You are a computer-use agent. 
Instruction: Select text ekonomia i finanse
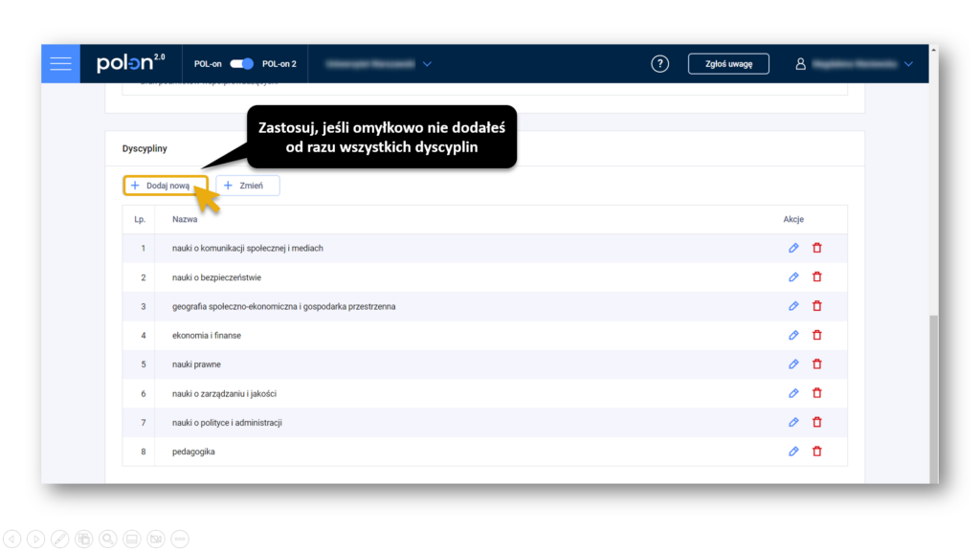(207, 336)
